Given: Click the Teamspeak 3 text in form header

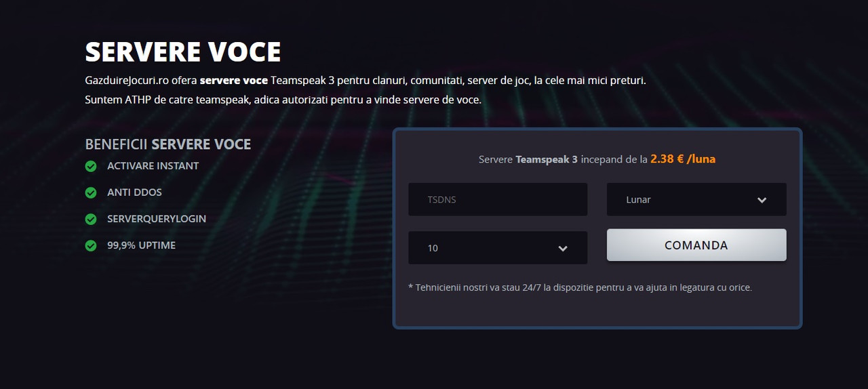Looking at the screenshot, I should (x=547, y=160).
